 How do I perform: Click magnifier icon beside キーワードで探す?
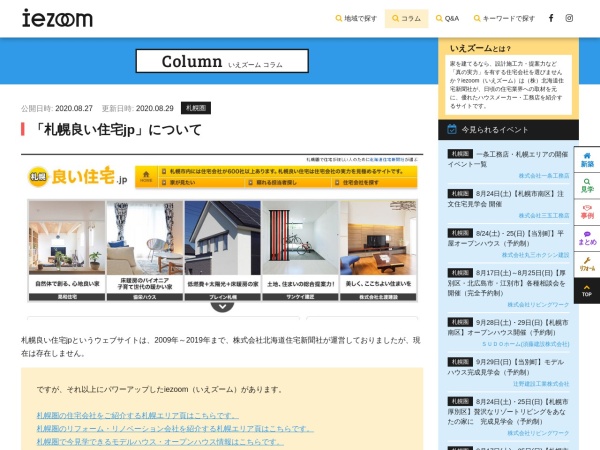pyautogui.click(x=477, y=18)
